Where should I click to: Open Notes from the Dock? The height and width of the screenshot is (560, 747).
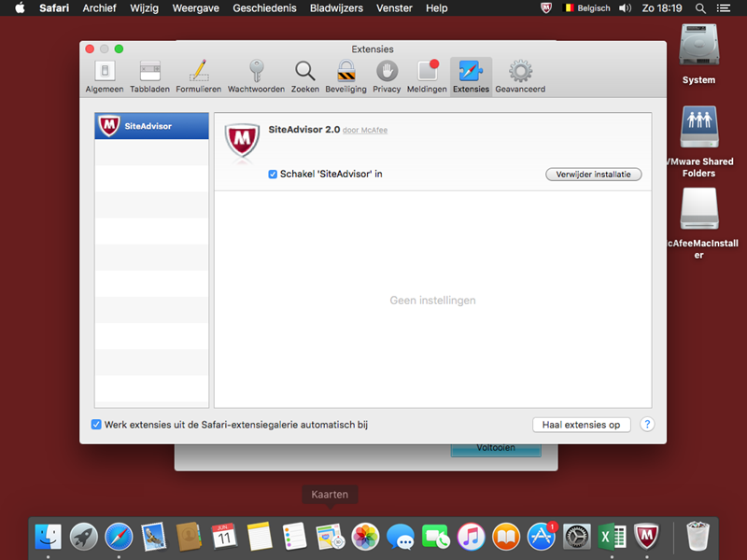point(260,536)
